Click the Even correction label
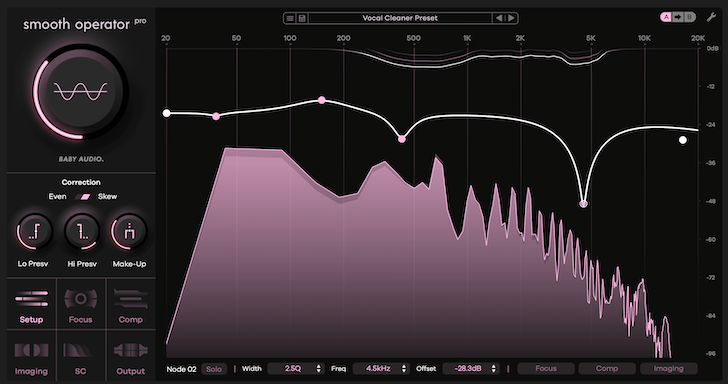The image size is (728, 384). click(58, 196)
